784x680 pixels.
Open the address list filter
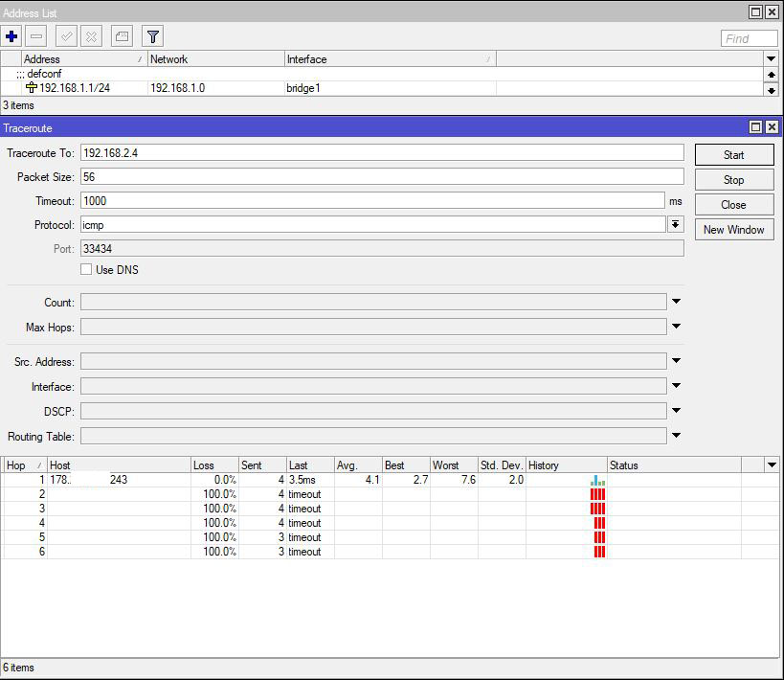coord(150,36)
